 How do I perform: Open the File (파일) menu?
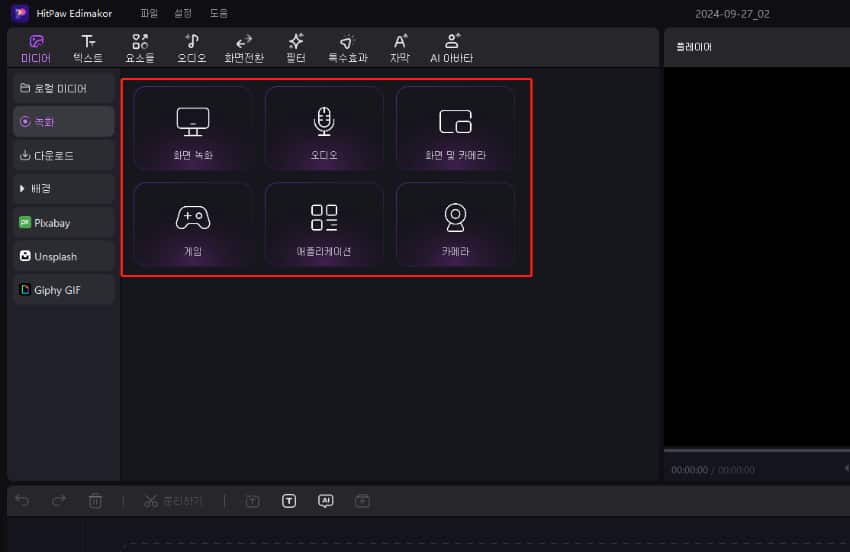click(x=149, y=14)
